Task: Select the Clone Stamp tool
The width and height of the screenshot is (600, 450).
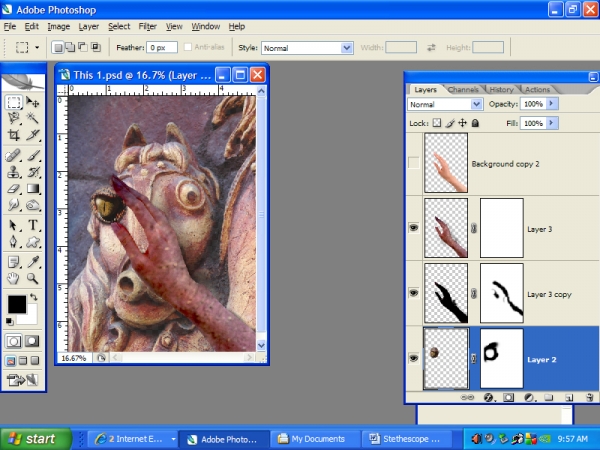Action: click(x=14, y=172)
